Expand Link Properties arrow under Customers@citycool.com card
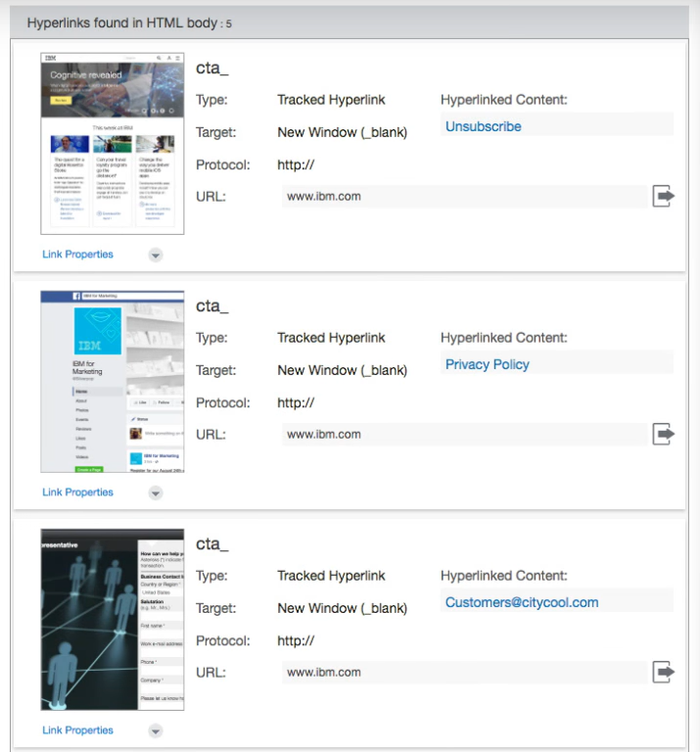 156,730
